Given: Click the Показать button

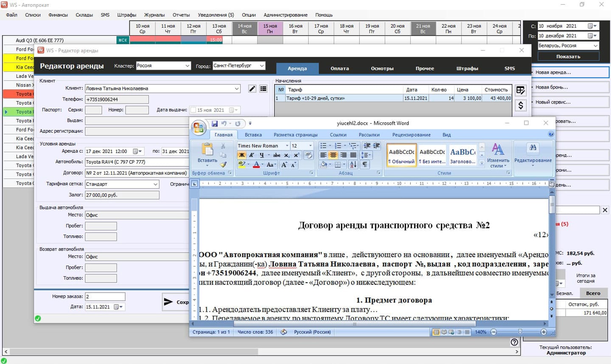Looking at the screenshot, I should pyautogui.click(x=568, y=56).
